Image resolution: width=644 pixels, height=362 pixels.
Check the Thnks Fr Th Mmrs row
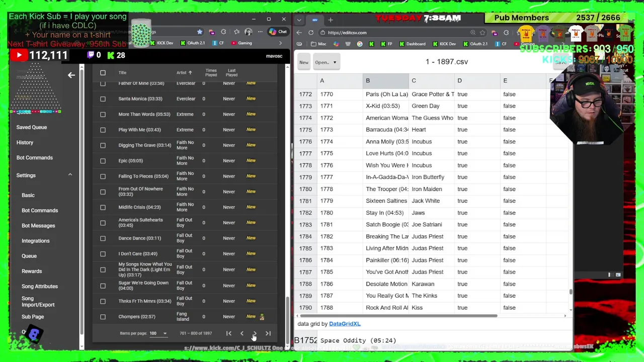click(x=103, y=301)
